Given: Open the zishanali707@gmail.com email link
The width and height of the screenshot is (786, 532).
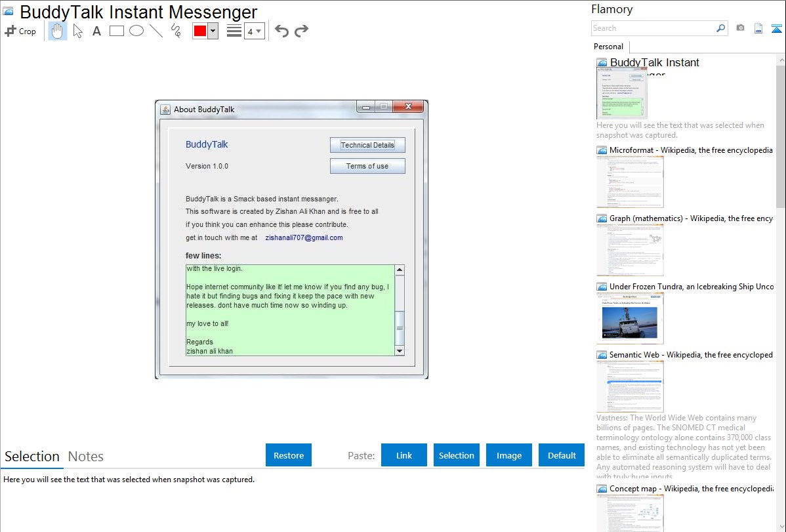Looking at the screenshot, I should (x=304, y=237).
